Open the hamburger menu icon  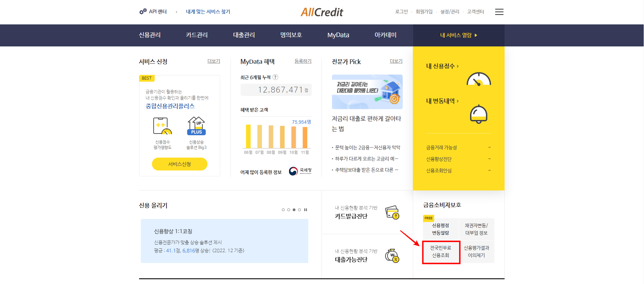[x=499, y=12]
